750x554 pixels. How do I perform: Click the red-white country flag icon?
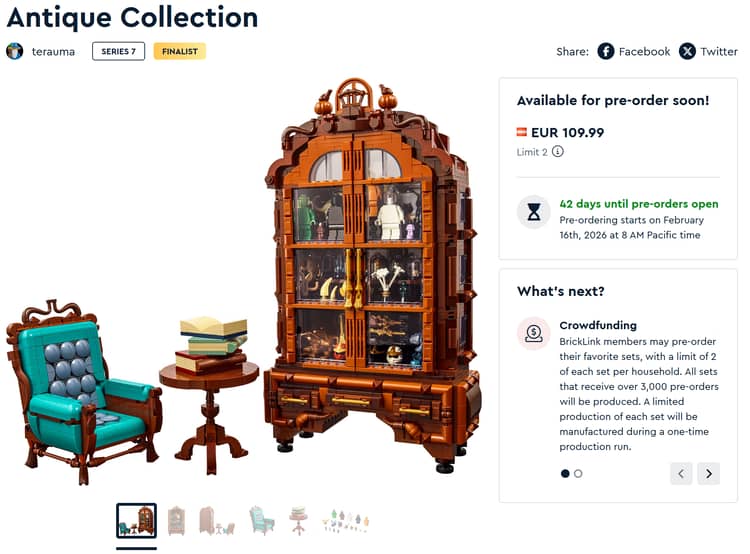coord(521,132)
